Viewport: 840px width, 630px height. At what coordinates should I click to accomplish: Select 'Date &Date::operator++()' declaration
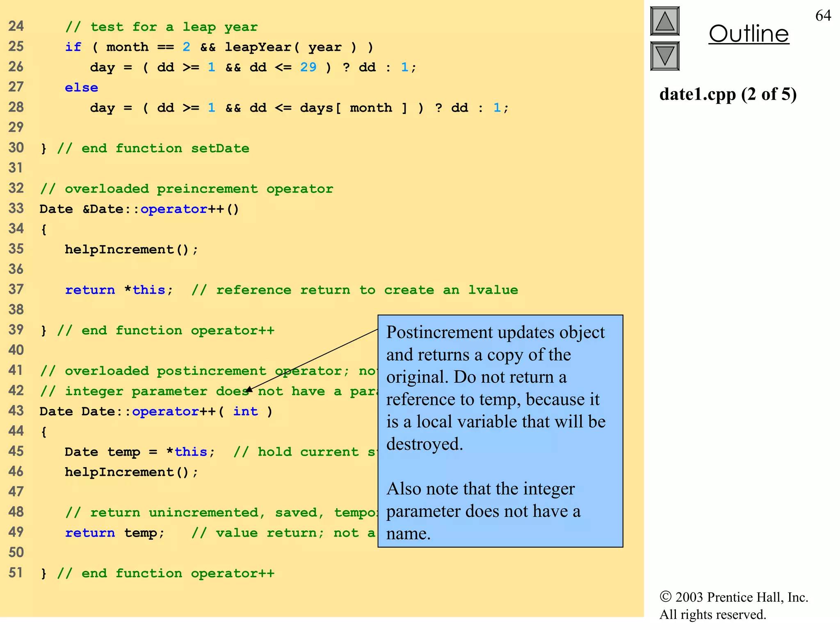pyautogui.click(x=139, y=209)
